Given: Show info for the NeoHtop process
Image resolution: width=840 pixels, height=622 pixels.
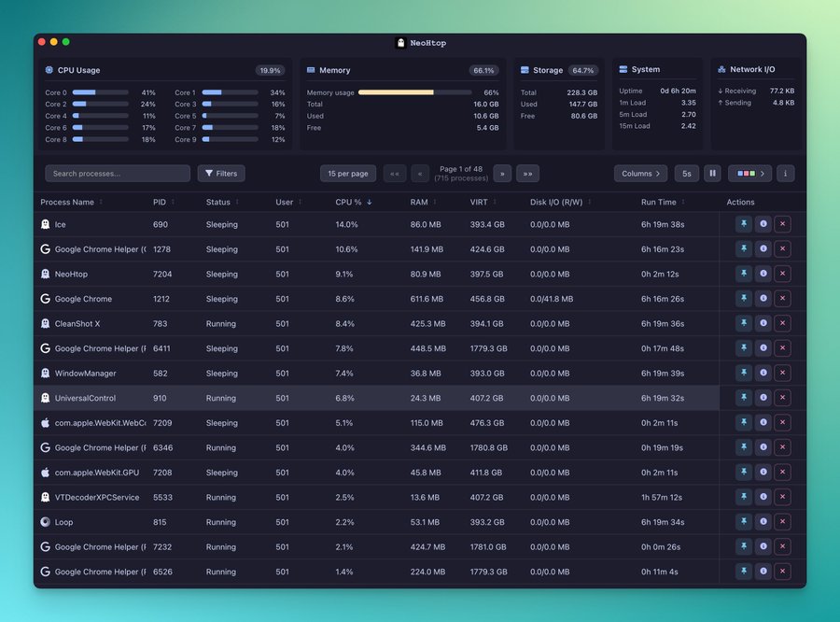Looking at the screenshot, I should (x=763, y=274).
